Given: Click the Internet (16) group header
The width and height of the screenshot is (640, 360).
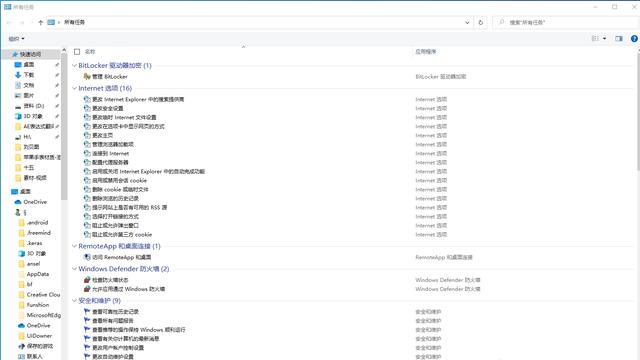Looking at the screenshot, I should pos(105,88).
